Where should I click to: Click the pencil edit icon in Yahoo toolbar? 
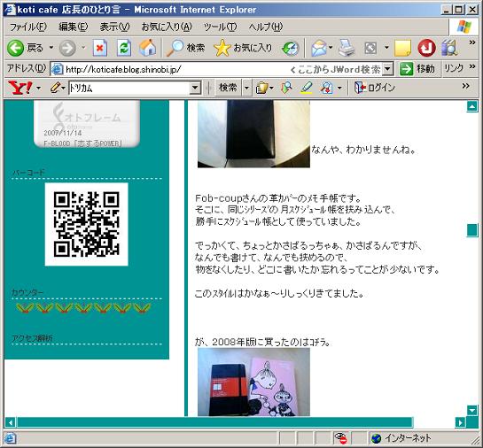coord(56,88)
